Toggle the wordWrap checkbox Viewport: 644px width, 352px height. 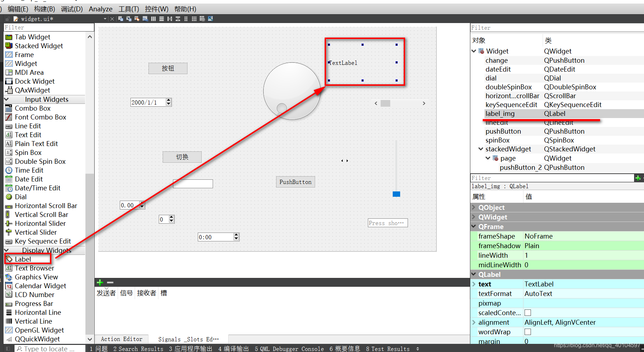click(x=528, y=332)
